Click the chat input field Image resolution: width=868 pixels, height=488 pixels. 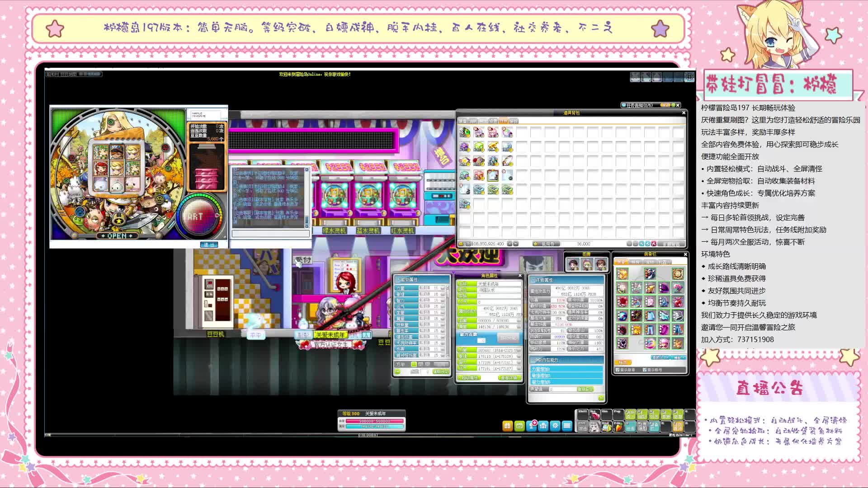[x=270, y=234]
